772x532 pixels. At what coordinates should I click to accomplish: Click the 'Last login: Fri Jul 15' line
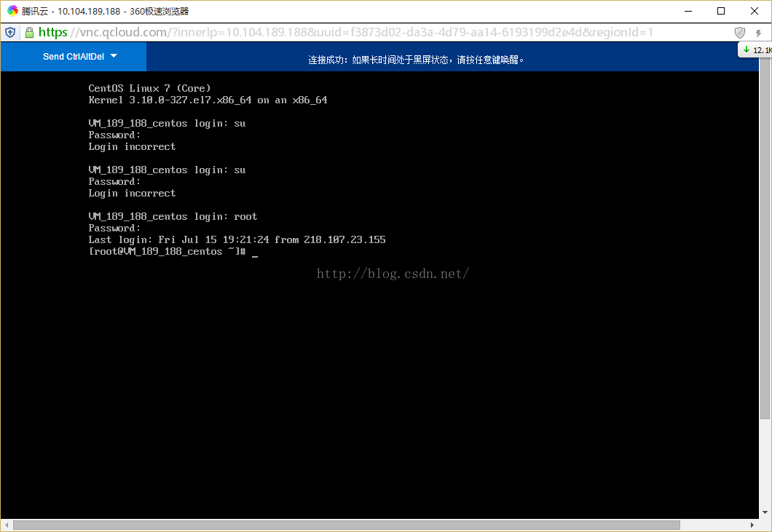(237, 239)
